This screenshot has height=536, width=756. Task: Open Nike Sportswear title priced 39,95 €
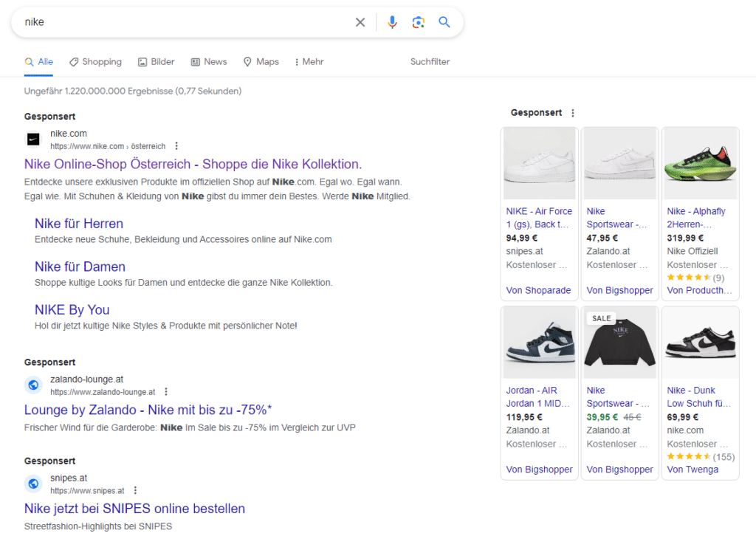pyautogui.click(x=618, y=397)
